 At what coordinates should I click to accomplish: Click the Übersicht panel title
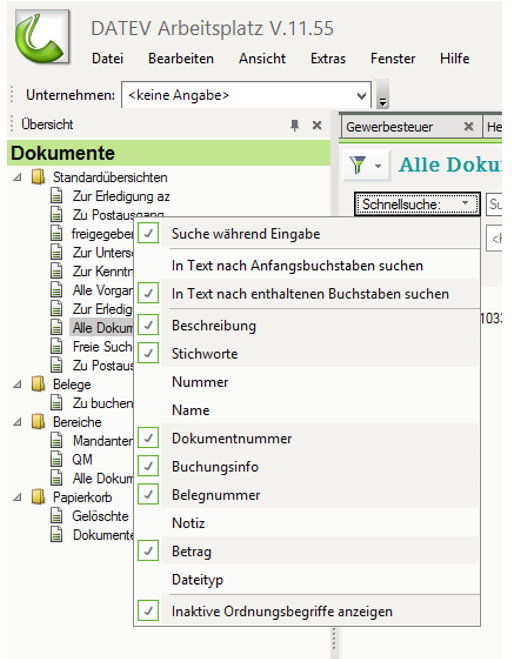tap(47, 124)
